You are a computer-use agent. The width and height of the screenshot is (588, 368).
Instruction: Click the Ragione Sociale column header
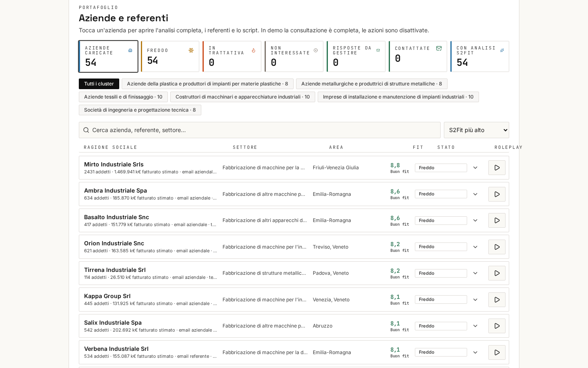click(111, 147)
